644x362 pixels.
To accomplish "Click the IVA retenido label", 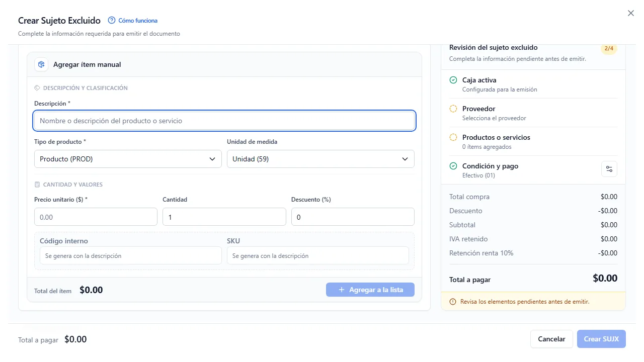I will 468,239.
